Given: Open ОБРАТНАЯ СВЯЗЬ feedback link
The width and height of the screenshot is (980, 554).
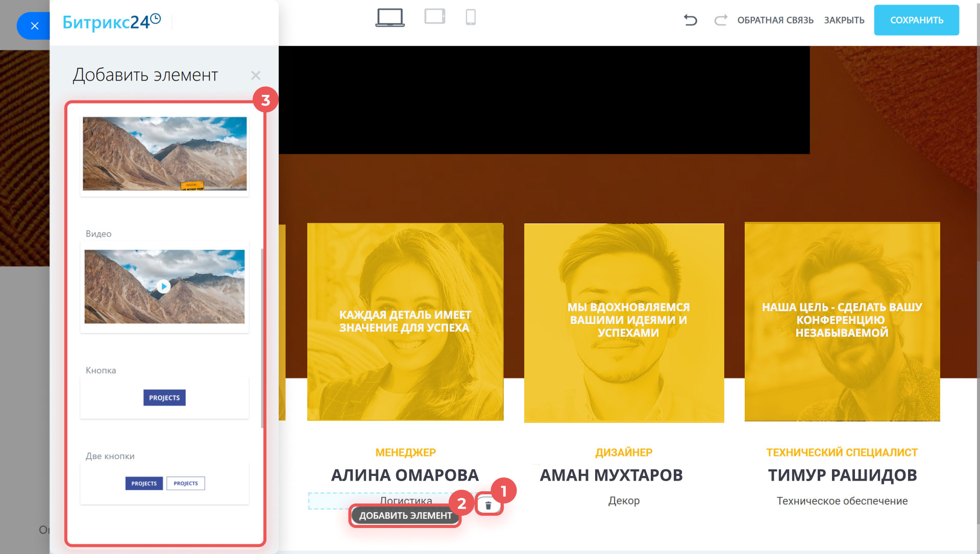Looking at the screenshot, I should click(775, 20).
